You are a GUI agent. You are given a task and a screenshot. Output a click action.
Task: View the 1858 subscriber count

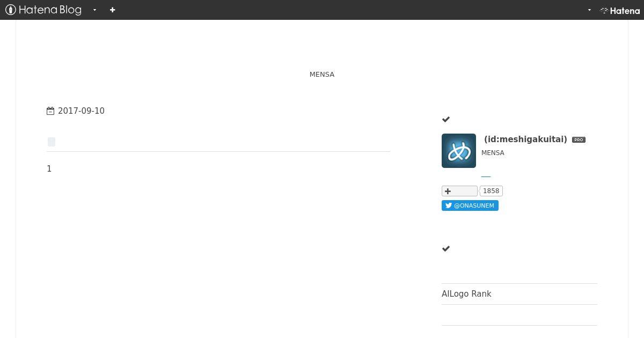pos(491,191)
